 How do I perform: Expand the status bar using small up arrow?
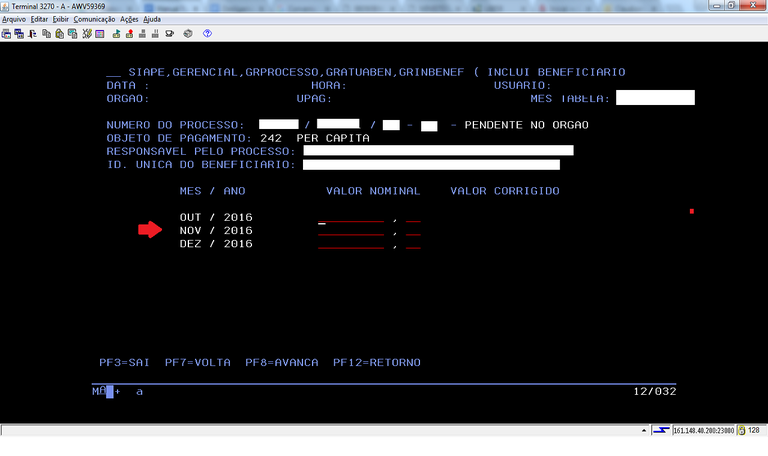coord(642,430)
